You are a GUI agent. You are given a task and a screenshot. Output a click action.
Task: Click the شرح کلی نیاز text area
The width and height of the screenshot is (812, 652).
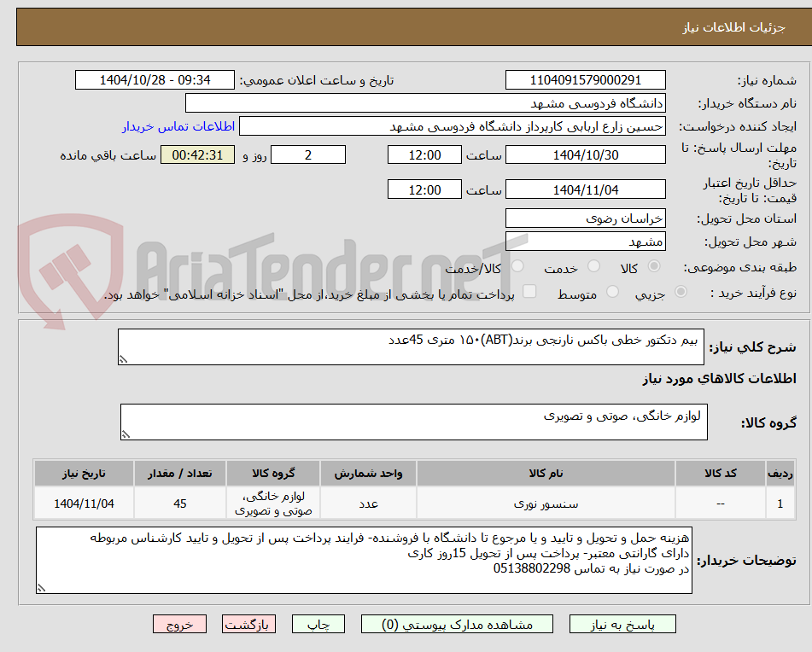pyautogui.click(x=411, y=346)
